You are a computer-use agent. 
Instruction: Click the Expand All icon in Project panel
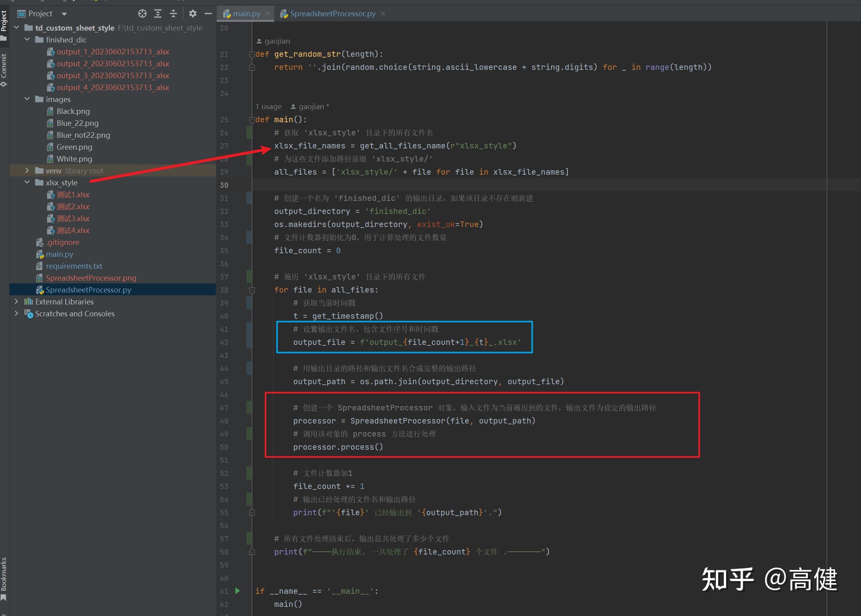click(158, 14)
